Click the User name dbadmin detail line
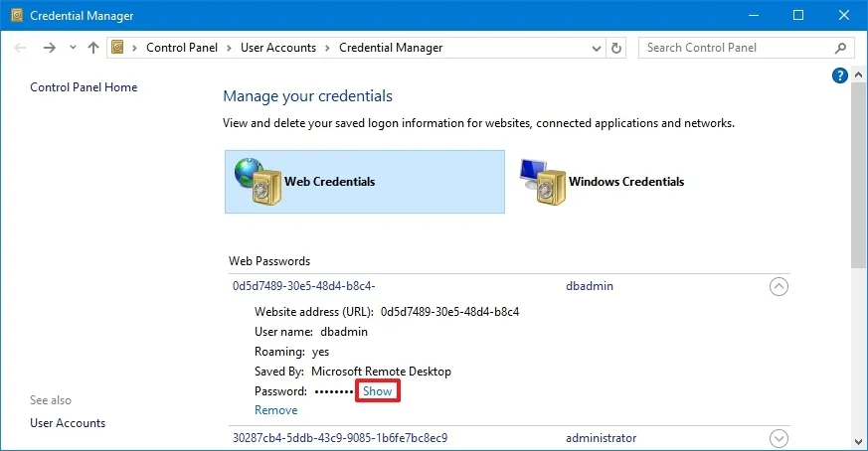The image size is (868, 451). [311, 332]
